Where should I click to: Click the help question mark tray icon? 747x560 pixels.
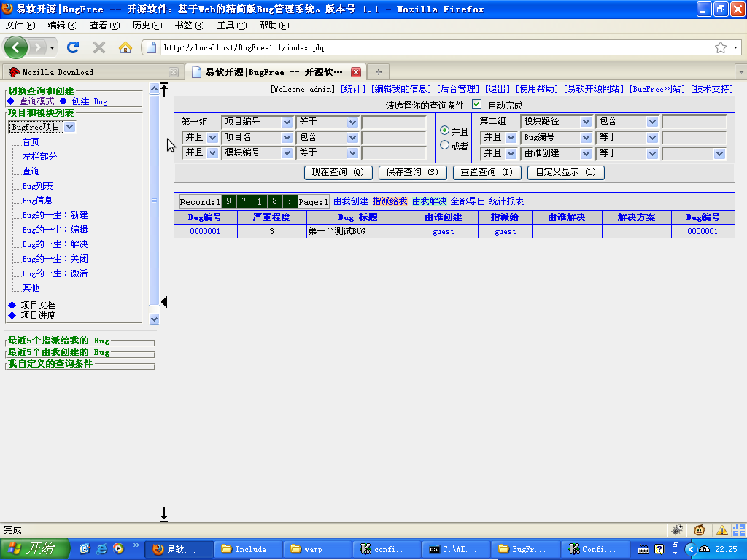659,550
